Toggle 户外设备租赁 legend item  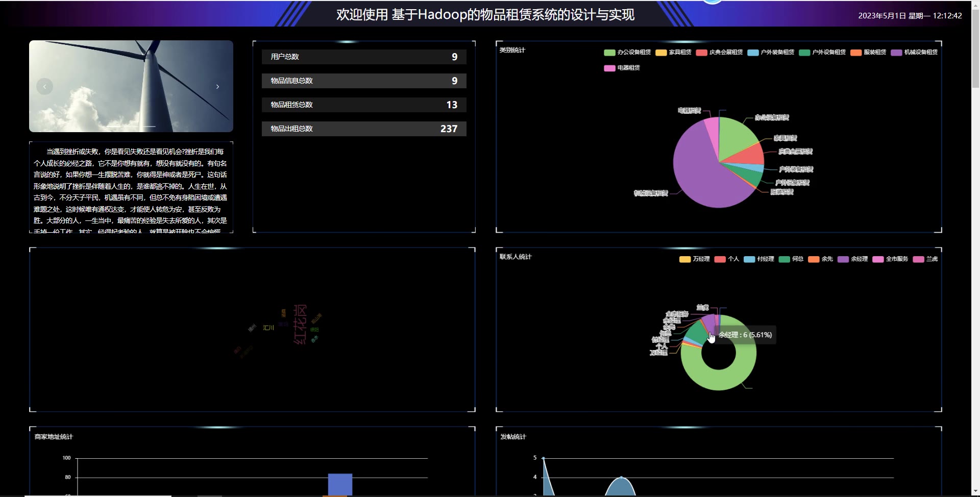[822, 53]
